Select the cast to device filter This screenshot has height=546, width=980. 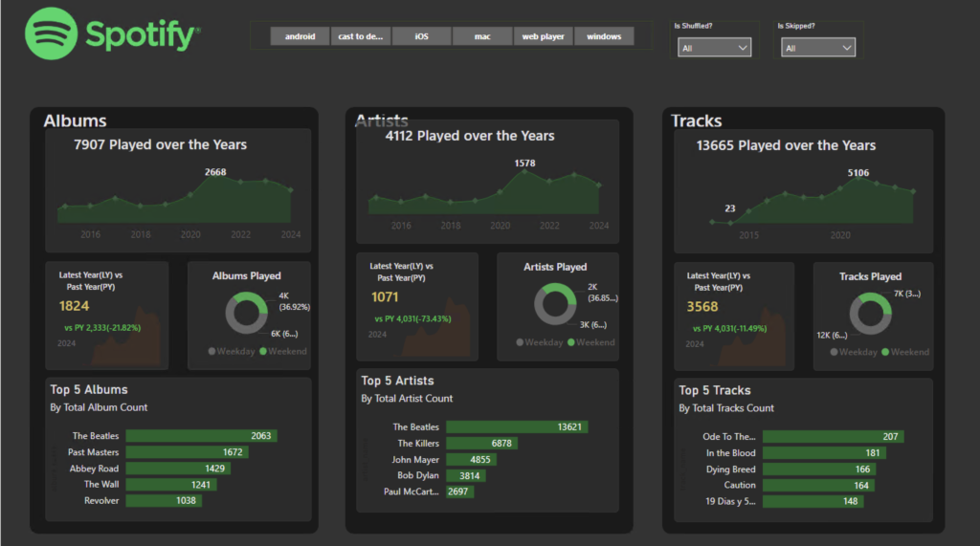[x=361, y=37]
